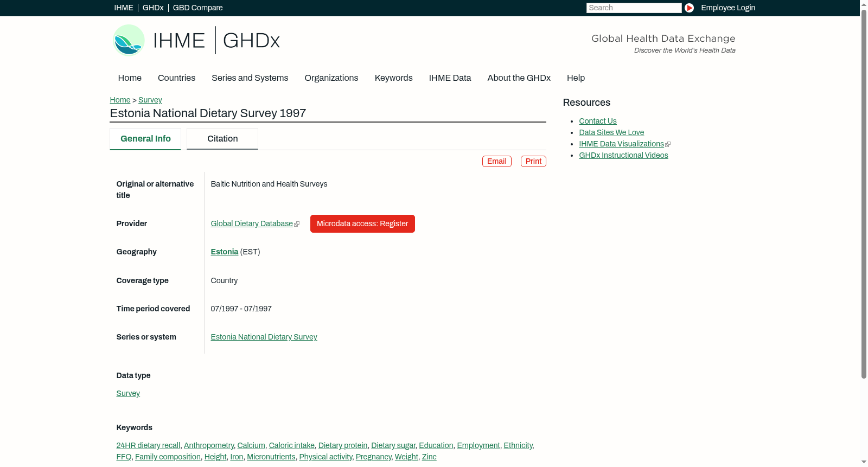The width and height of the screenshot is (868, 467).
Task: Select the General Info tab
Action: [x=145, y=139]
